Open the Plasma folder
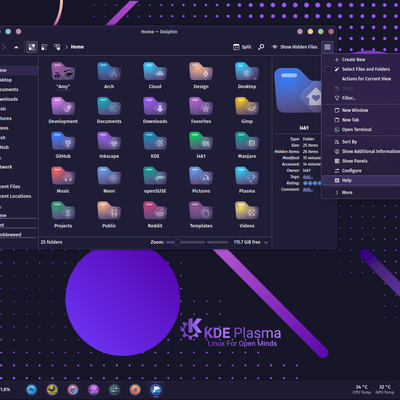Screen dimensions: 400x400 [x=247, y=180]
